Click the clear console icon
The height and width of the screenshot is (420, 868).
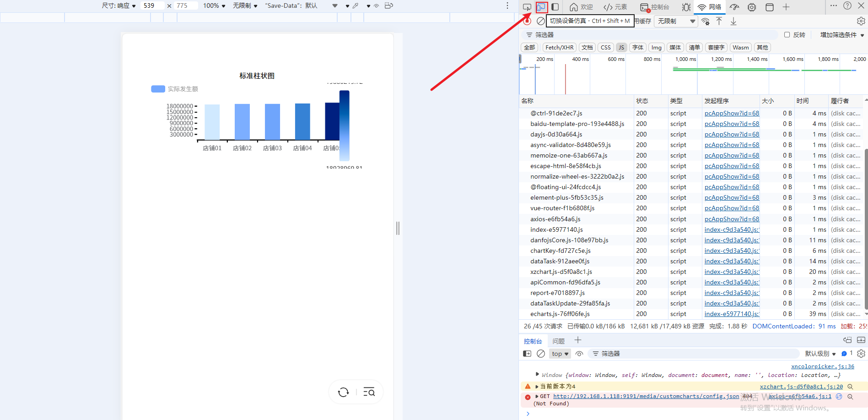click(x=541, y=354)
